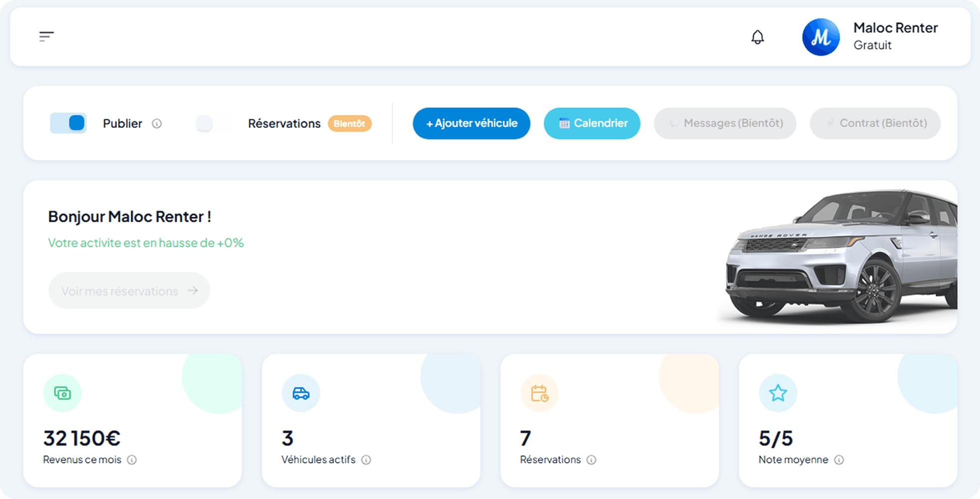Click the star icon on rating card
Screen dimensions: 980x499
click(777, 393)
